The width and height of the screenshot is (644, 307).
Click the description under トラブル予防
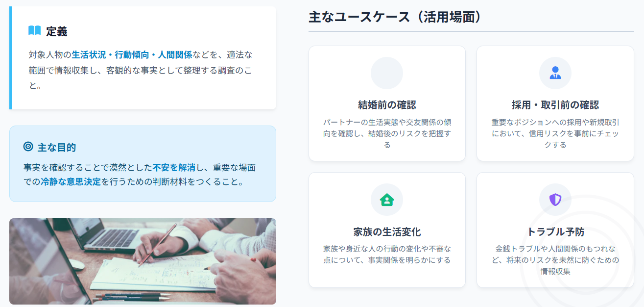[x=555, y=259]
